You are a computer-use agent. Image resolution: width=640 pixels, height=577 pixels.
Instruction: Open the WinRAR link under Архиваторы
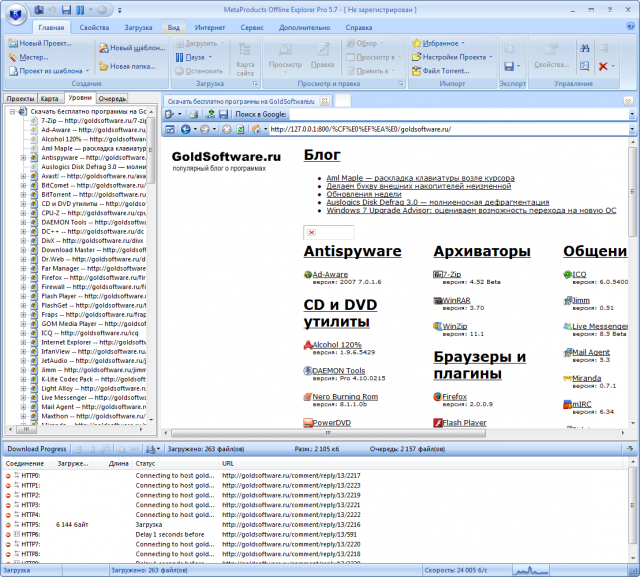[456, 300]
